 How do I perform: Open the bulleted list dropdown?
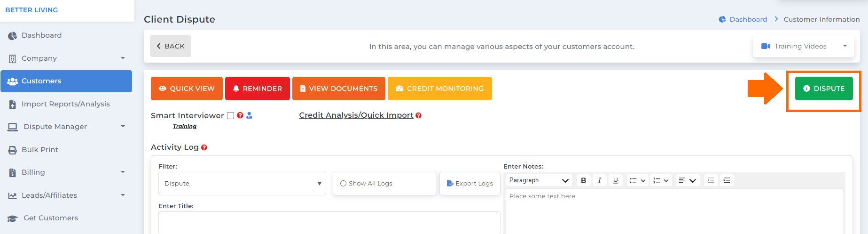coord(638,180)
